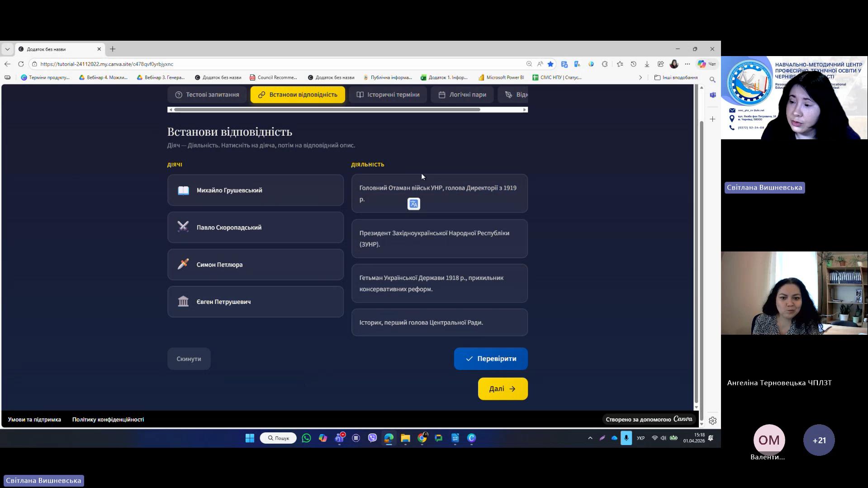Open Viber from the taskbar
This screenshot has height=488, width=868.
(372, 438)
